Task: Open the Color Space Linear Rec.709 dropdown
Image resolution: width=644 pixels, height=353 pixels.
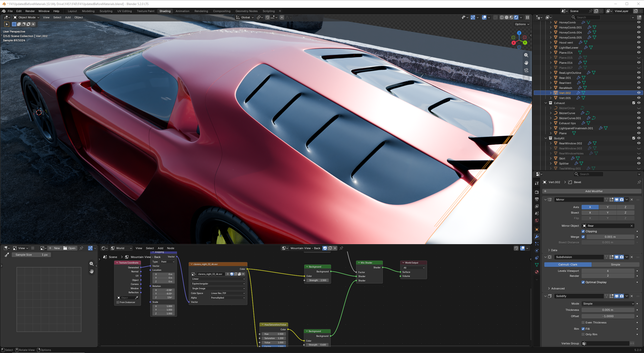Action: click(x=228, y=293)
